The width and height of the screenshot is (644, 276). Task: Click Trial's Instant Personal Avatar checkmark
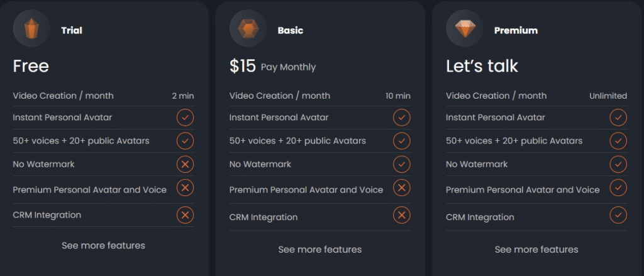coord(186,118)
